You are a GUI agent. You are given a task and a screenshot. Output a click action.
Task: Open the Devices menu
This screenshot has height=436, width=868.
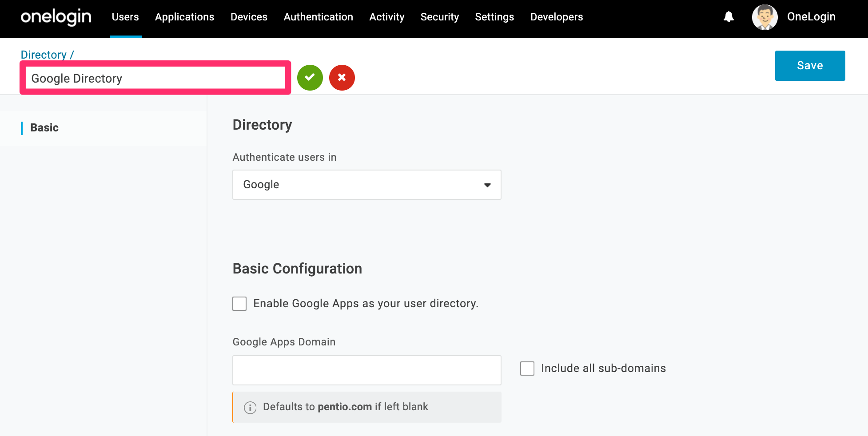[249, 17]
